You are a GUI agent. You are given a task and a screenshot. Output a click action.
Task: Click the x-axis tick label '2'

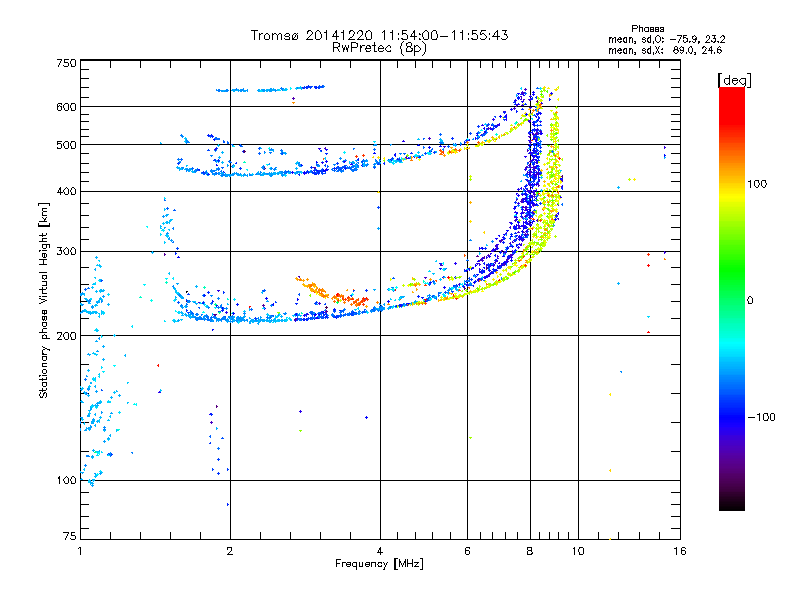pos(230,551)
